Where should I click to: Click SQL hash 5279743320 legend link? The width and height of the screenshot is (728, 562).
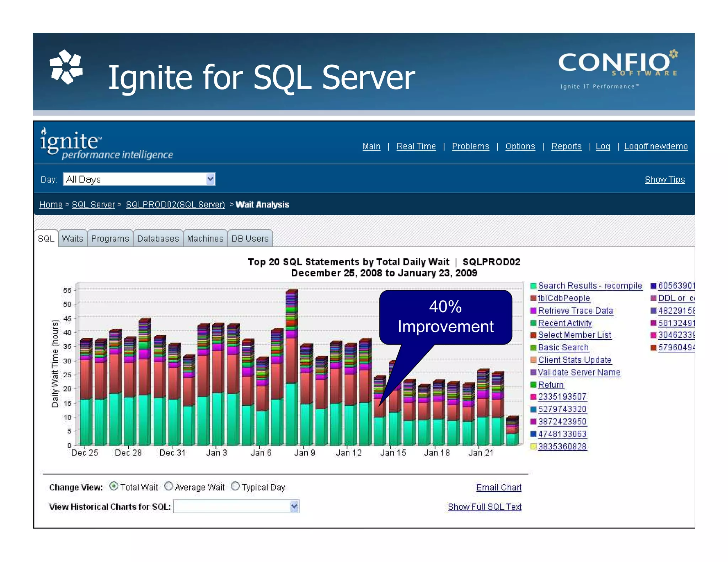[562, 409]
